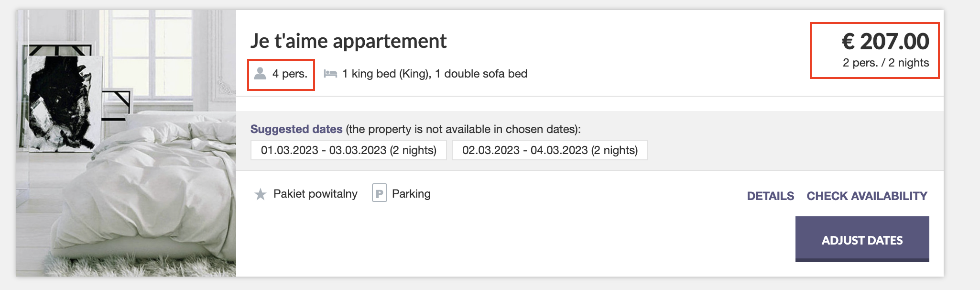980x290 pixels.
Task: Click the CHECK AVAILABILITY link
Action: [x=867, y=196]
